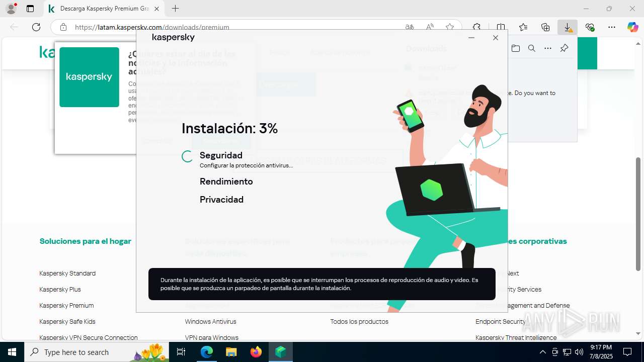Open a new browser tab

175,9
